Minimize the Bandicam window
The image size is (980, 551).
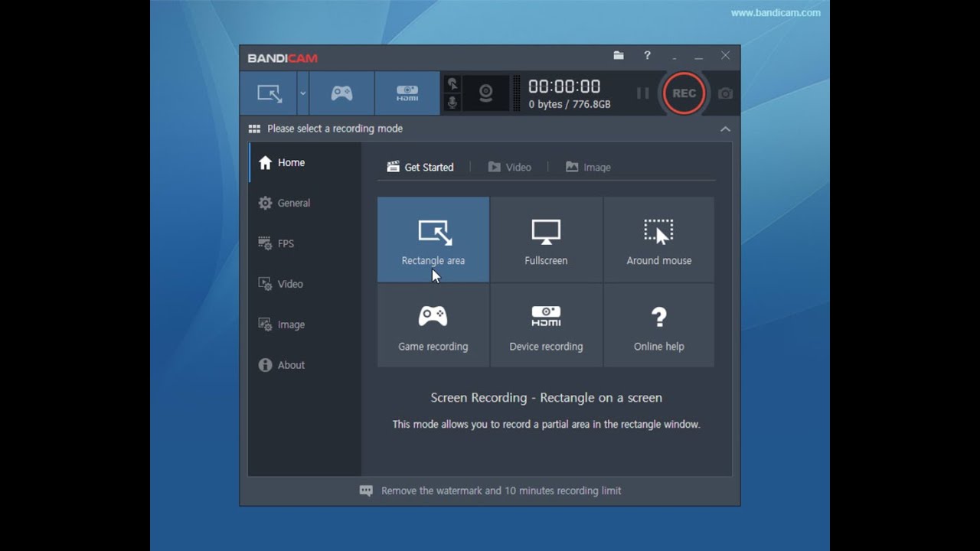tap(698, 57)
